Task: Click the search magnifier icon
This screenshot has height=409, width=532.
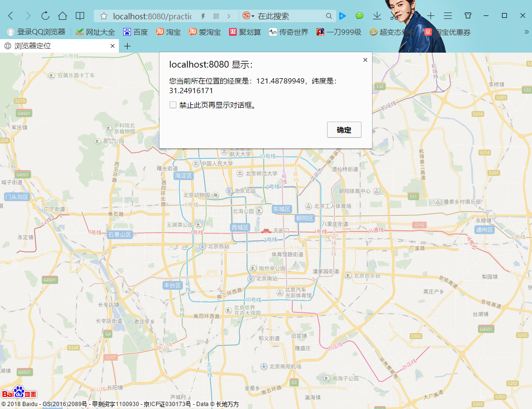Action: click(329, 15)
